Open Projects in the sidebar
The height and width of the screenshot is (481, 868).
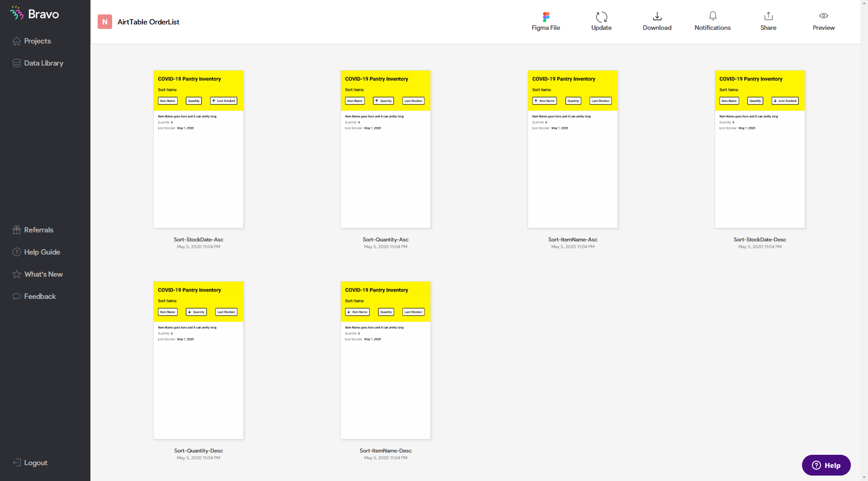pos(37,41)
